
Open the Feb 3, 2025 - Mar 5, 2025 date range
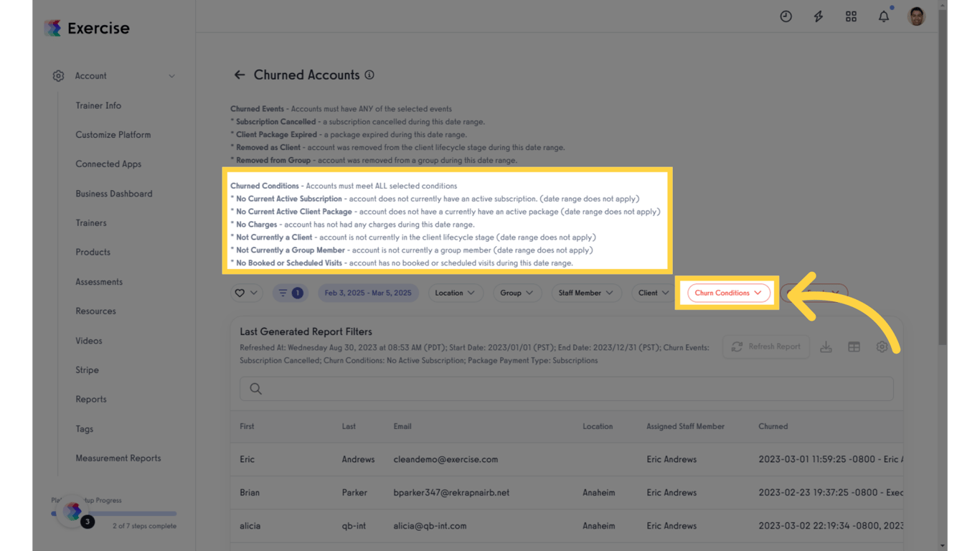point(368,293)
